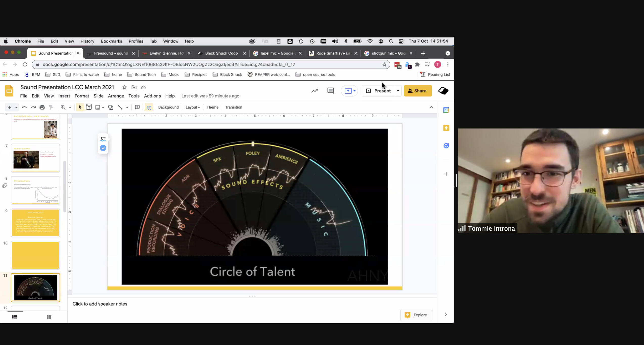The image size is (644, 345).
Task: Select the text box tool
Action: (89, 107)
